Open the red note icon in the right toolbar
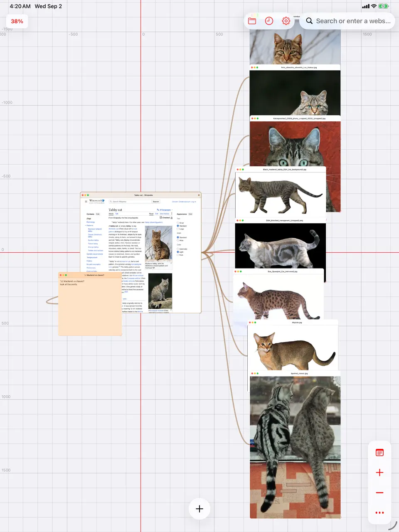 coord(379,453)
